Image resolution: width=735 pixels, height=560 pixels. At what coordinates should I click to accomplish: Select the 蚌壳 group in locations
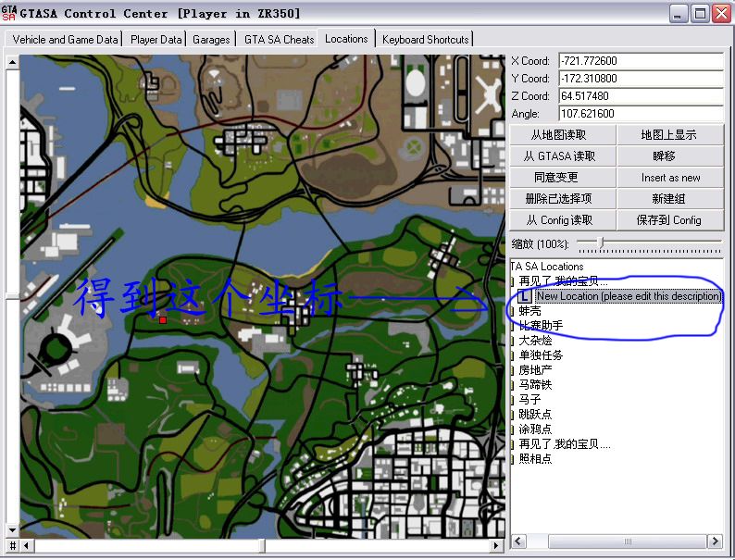(x=529, y=311)
